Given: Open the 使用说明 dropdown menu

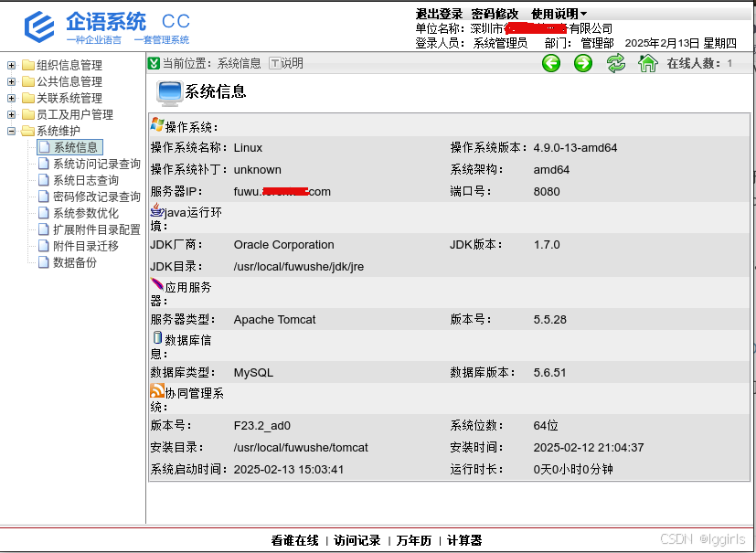Looking at the screenshot, I should coord(559,14).
